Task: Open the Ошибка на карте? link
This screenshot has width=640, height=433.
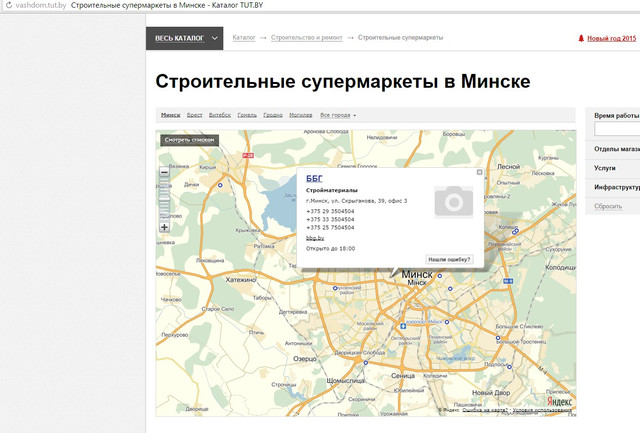Action: click(x=485, y=410)
